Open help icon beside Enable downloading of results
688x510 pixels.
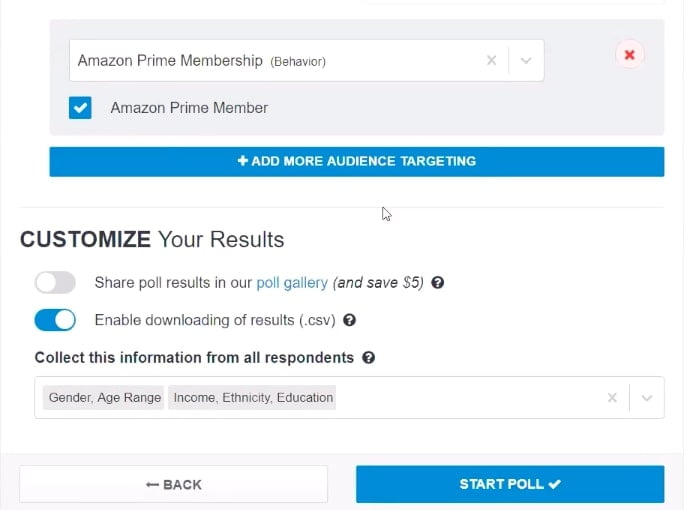pos(349,320)
